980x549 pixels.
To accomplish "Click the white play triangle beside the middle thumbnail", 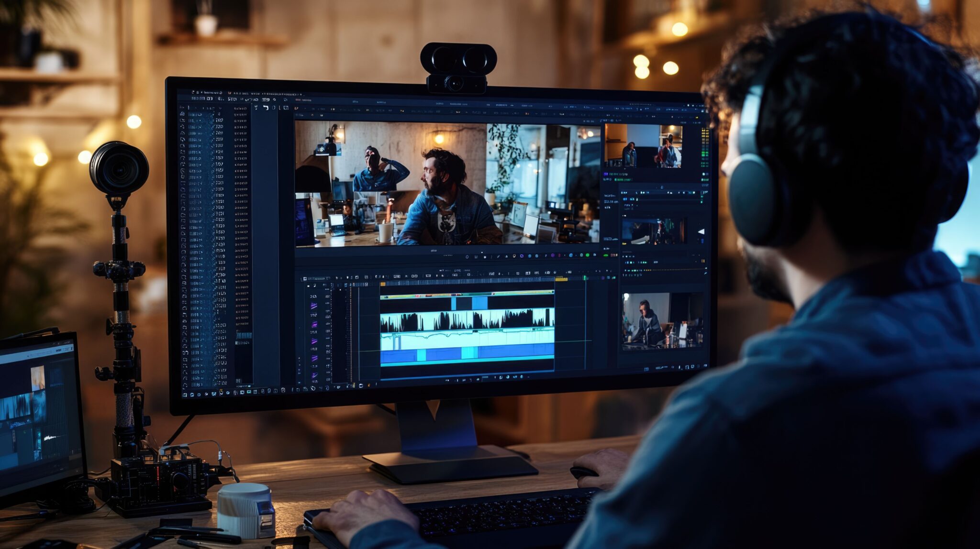I will click(702, 231).
